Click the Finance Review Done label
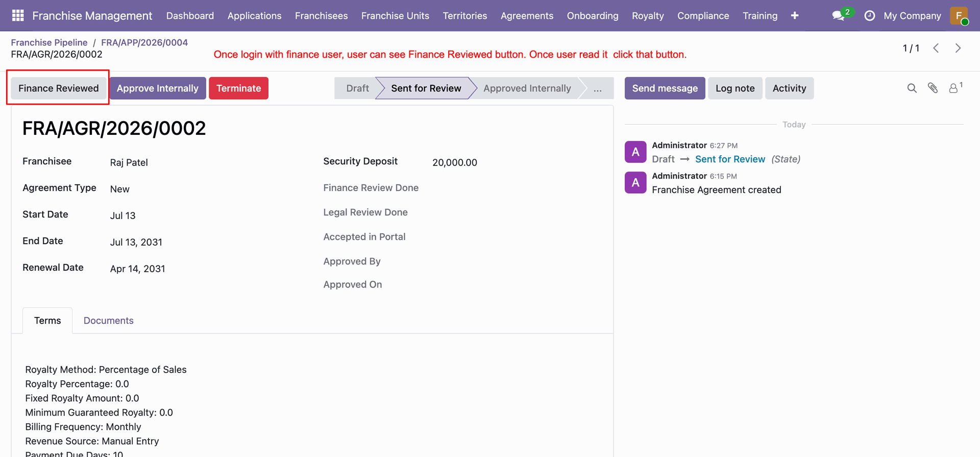Screen dimensions: 980x457 click(x=371, y=188)
